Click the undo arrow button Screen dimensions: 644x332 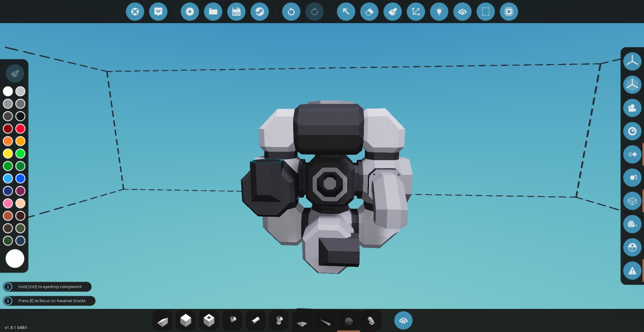click(x=291, y=12)
